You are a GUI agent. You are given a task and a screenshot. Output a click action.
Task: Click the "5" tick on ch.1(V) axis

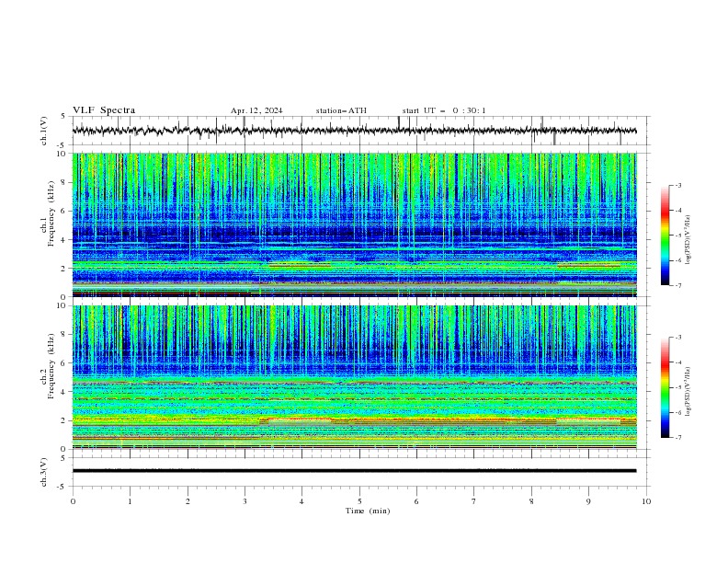click(x=63, y=117)
